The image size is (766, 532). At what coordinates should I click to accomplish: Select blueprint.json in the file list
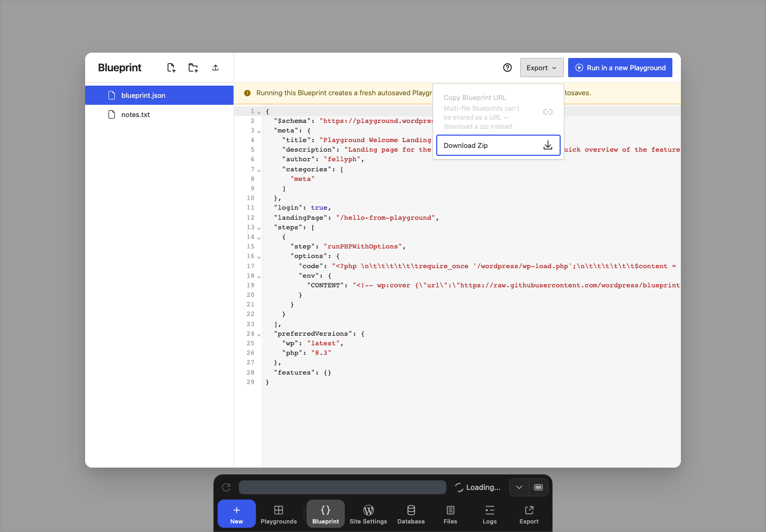[x=159, y=95]
